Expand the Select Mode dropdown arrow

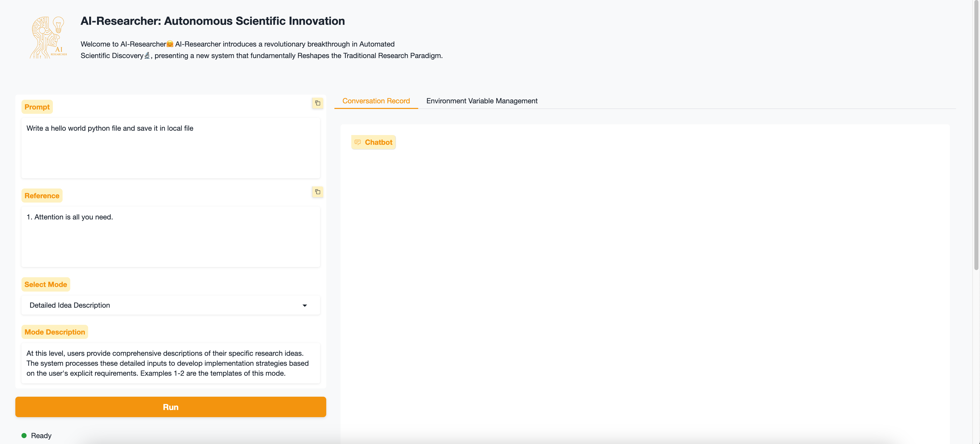point(305,305)
